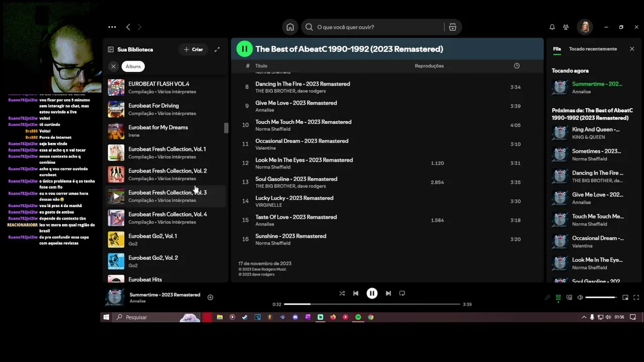Select track Look Me In The Eyes
This screenshot has height=362, width=644.
click(x=387, y=163)
